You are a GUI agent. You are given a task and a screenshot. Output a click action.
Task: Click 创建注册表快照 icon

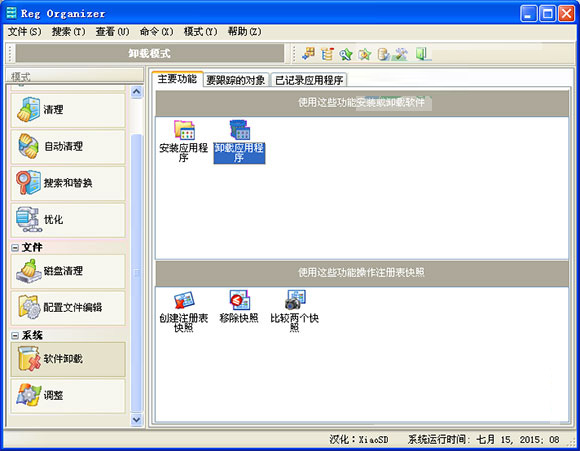(x=183, y=311)
